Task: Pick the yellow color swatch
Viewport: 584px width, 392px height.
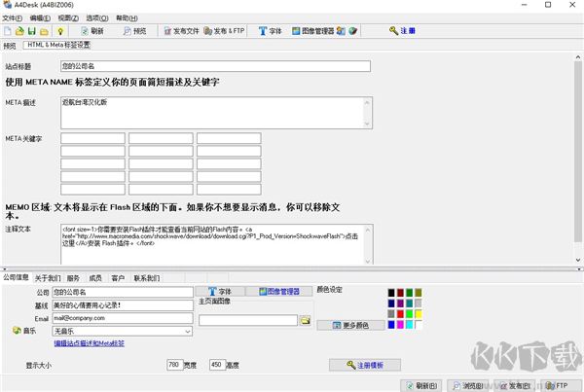Action: click(419, 314)
